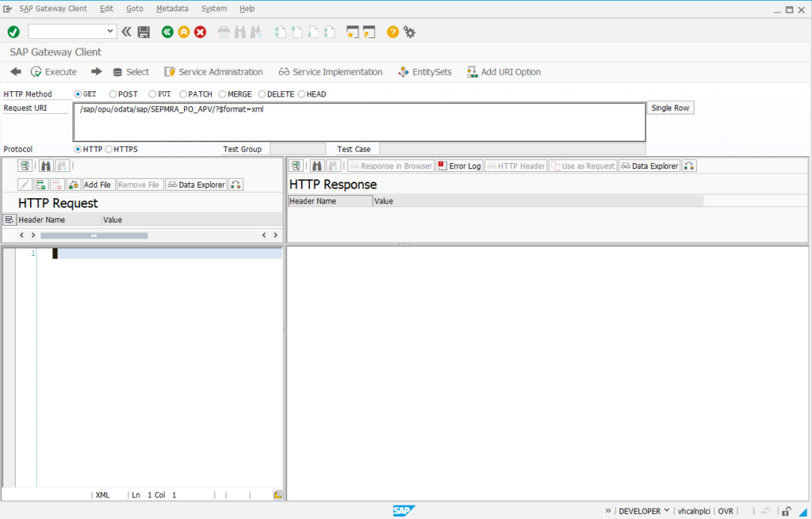Image resolution: width=812 pixels, height=519 pixels.
Task: Open Service Administration
Action: pos(213,72)
